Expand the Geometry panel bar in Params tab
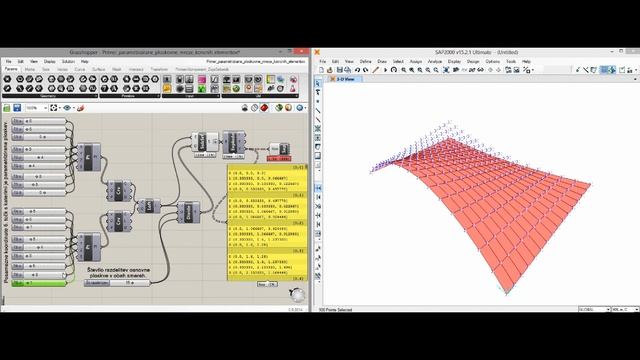The width and height of the screenshot is (640, 360). [50, 96]
